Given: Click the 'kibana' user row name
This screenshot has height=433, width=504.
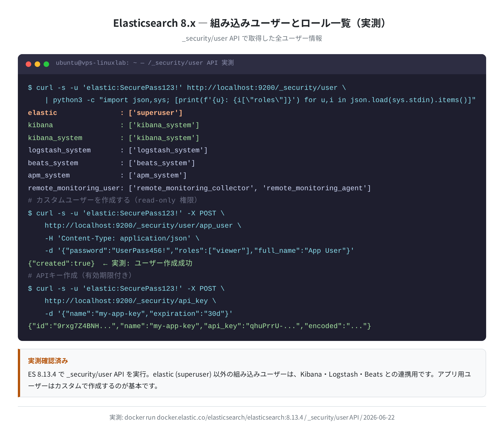Looking at the screenshot, I should 40,125.
